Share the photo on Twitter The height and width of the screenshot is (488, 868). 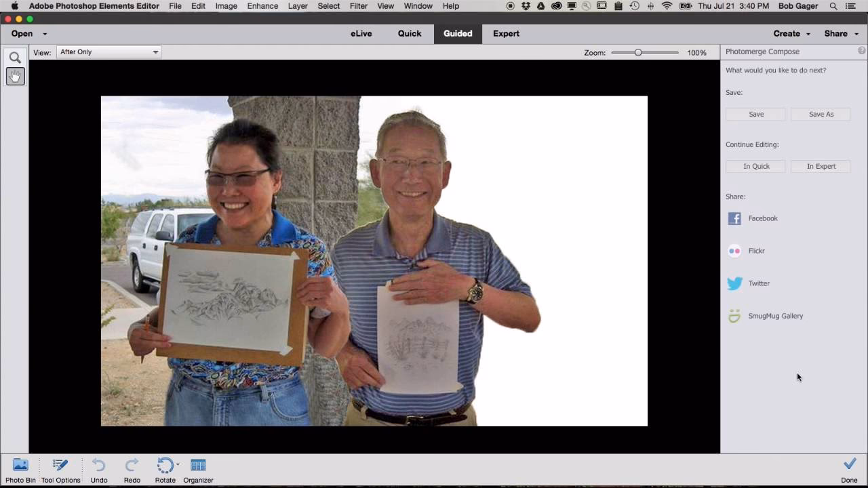(x=753, y=283)
